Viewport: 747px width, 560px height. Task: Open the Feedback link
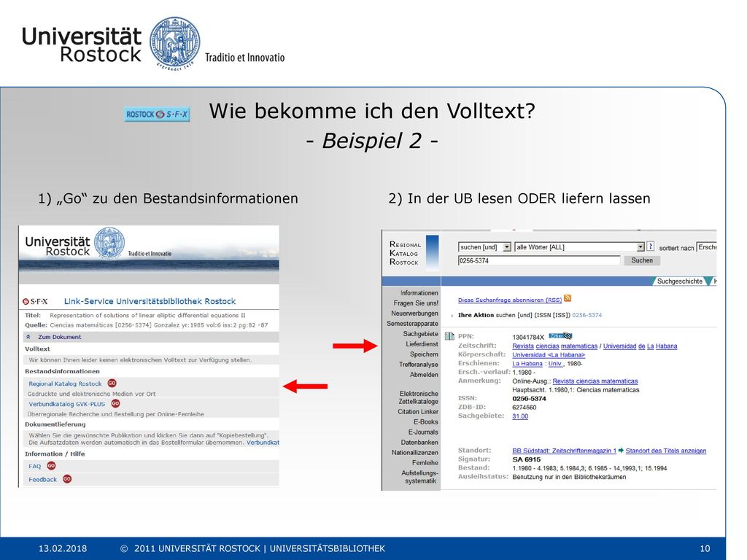[42, 480]
